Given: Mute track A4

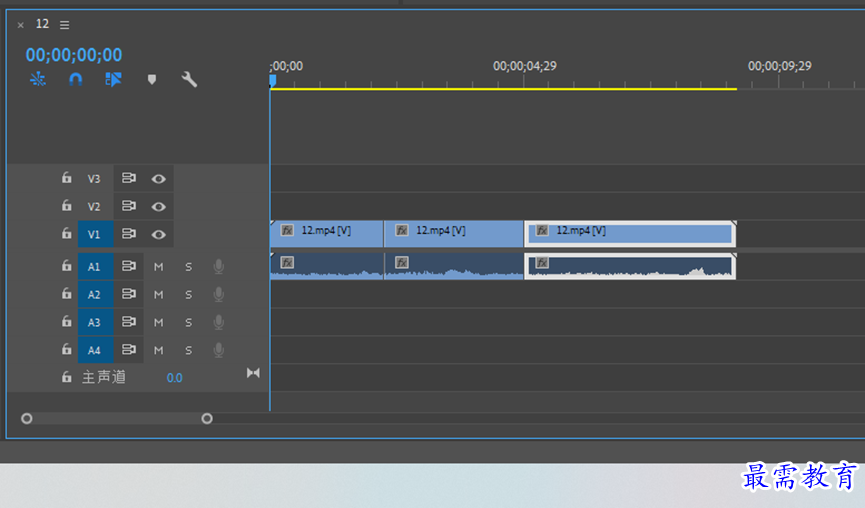Looking at the screenshot, I should coord(158,350).
